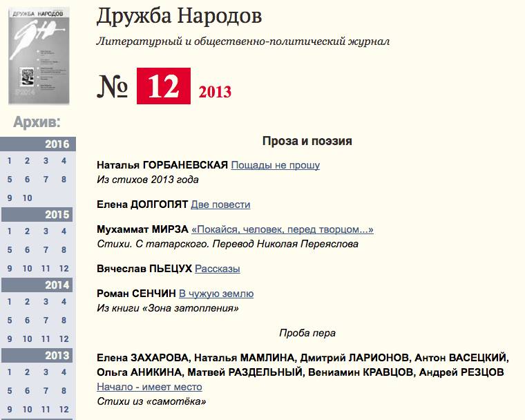
Task: Click the «Проза и поэзия» section heading
Action: pyautogui.click(x=307, y=141)
